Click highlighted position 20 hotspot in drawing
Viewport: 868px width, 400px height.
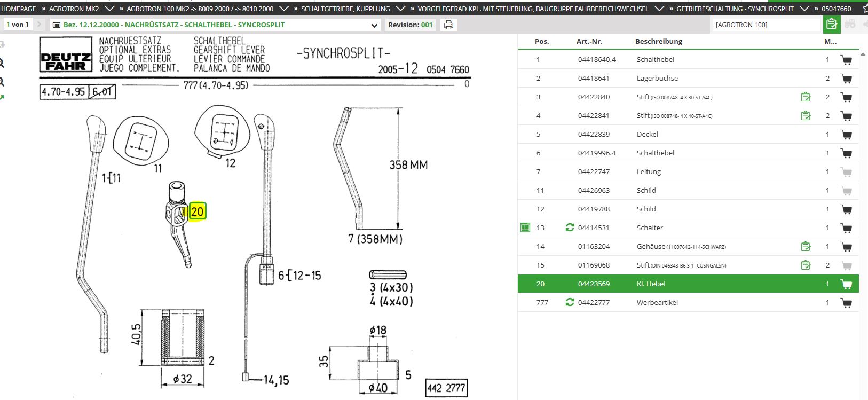point(197,211)
